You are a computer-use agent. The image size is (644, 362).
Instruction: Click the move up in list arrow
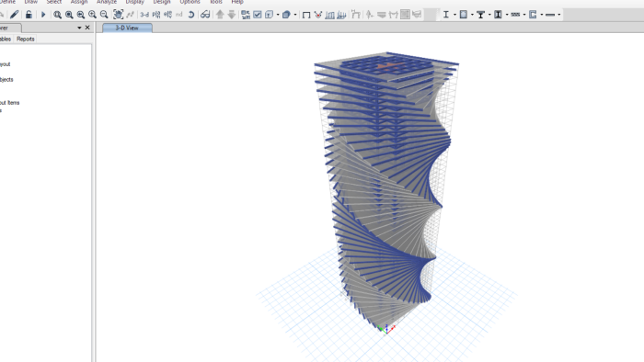click(x=220, y=15)
